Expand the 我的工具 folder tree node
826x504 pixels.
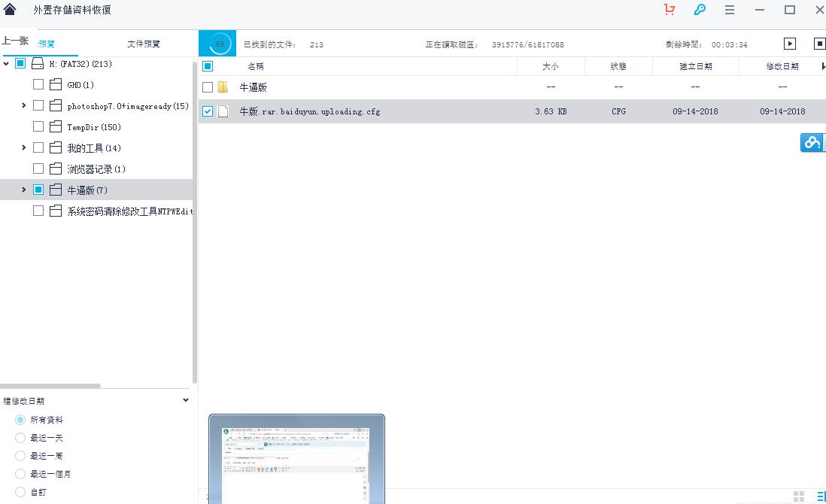point(24,148)
